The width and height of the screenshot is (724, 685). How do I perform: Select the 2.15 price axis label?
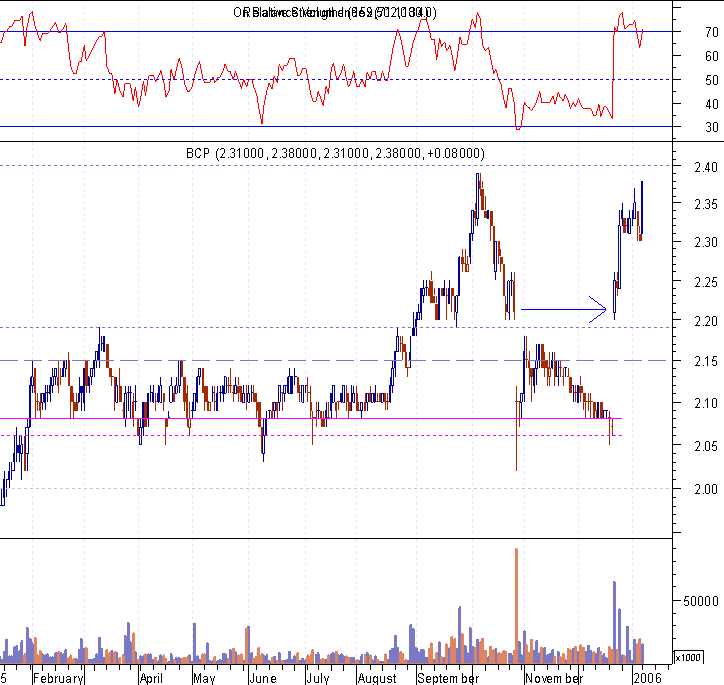pos(706,361)
